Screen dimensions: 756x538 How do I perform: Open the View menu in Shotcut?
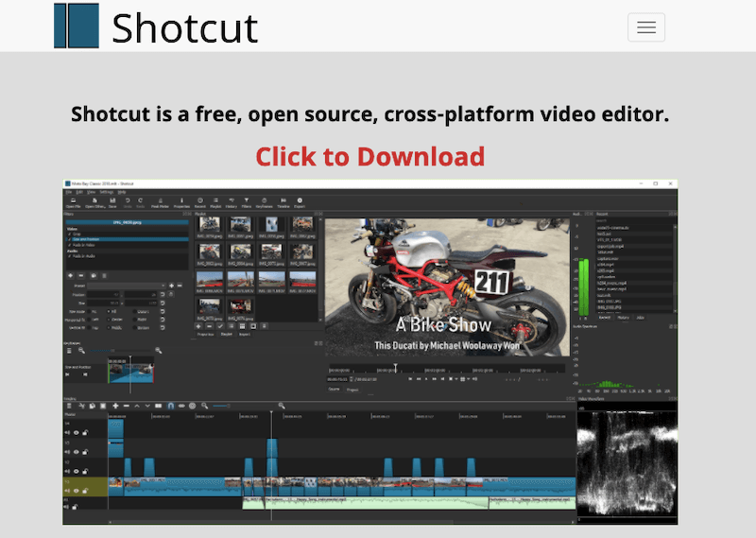[x=91, y=192]
